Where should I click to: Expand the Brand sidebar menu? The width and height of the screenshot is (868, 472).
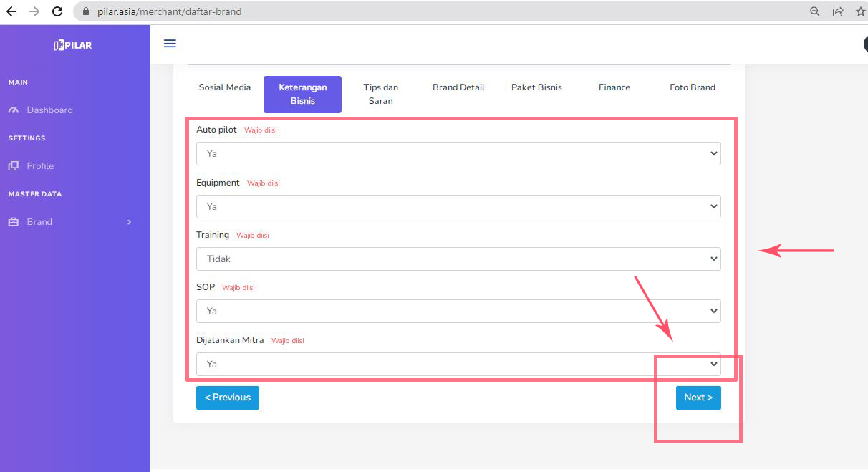click(69, 222)
